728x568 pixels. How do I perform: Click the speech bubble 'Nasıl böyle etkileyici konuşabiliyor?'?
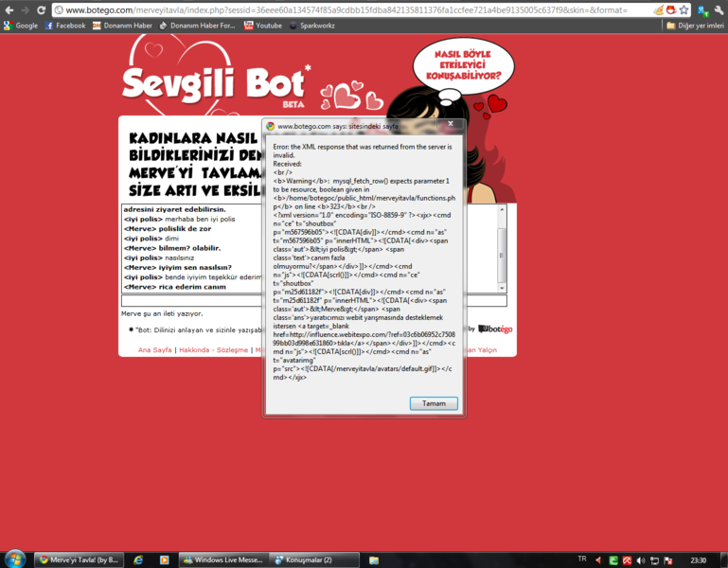(x=463, y=65)
